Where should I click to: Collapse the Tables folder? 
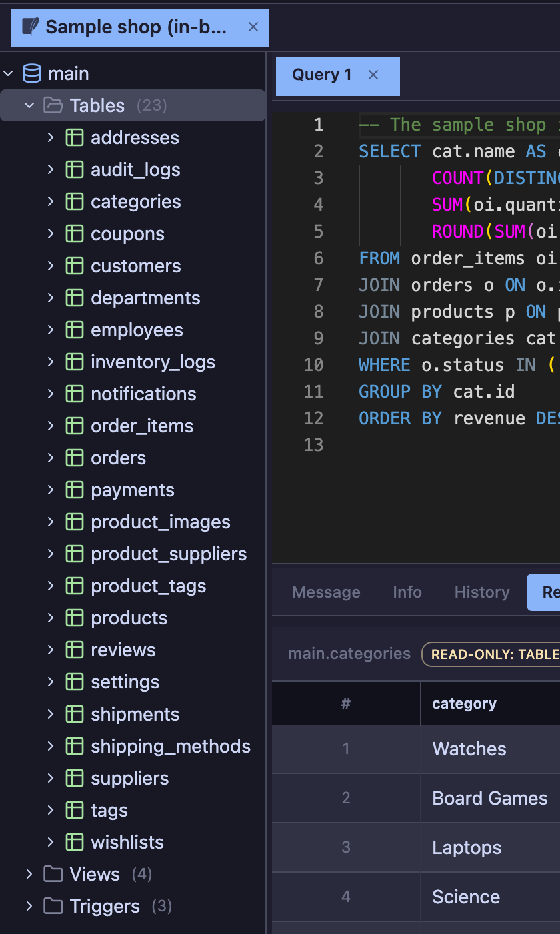[x=29, y=105]
